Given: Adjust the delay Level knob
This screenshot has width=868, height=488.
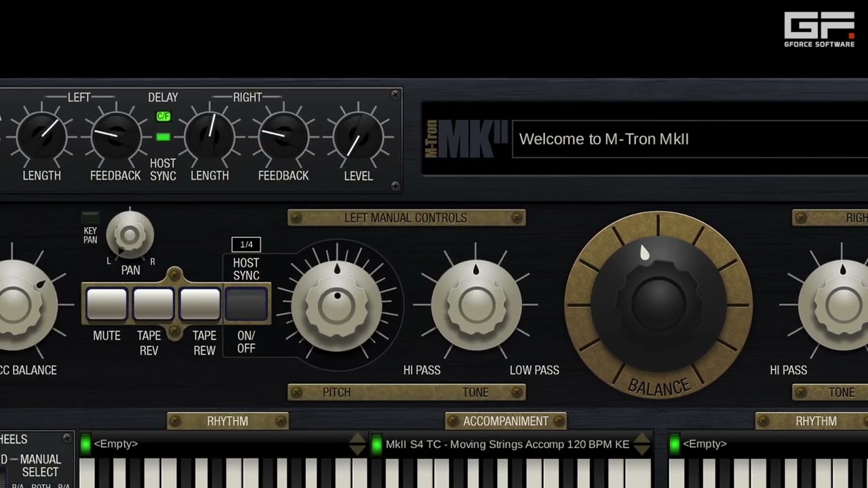Looking at the screenshot, I should pos(358,135).
